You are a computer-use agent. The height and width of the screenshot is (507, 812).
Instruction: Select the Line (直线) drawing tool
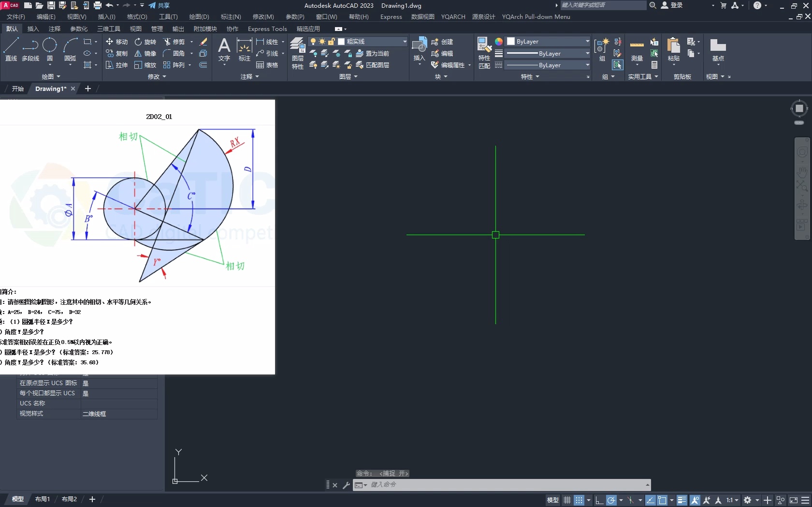[x=11, y=49]
